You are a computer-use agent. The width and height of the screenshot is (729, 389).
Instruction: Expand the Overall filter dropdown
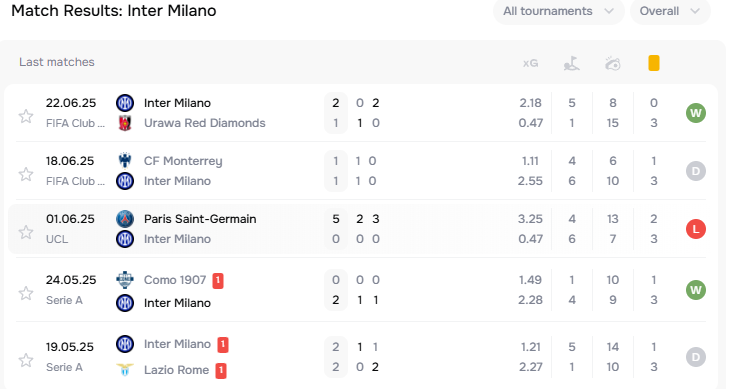(x=670, y=11)
